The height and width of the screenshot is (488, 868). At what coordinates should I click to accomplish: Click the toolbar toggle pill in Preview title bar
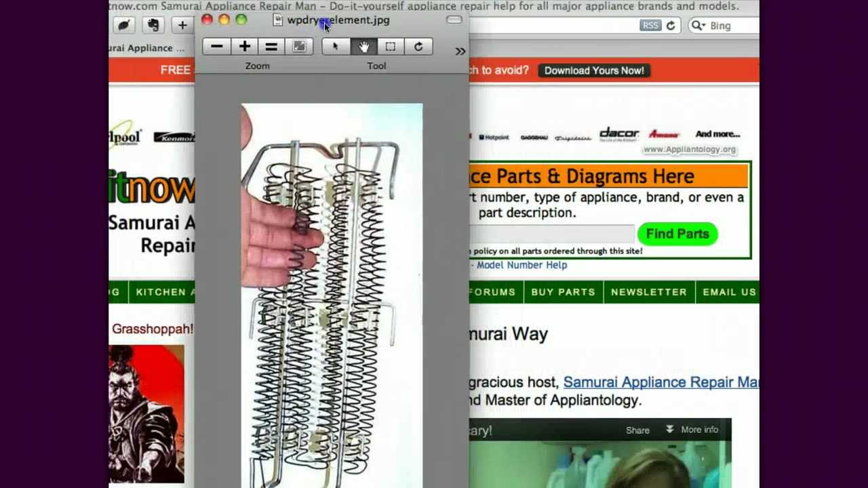(x=454, y=20)
